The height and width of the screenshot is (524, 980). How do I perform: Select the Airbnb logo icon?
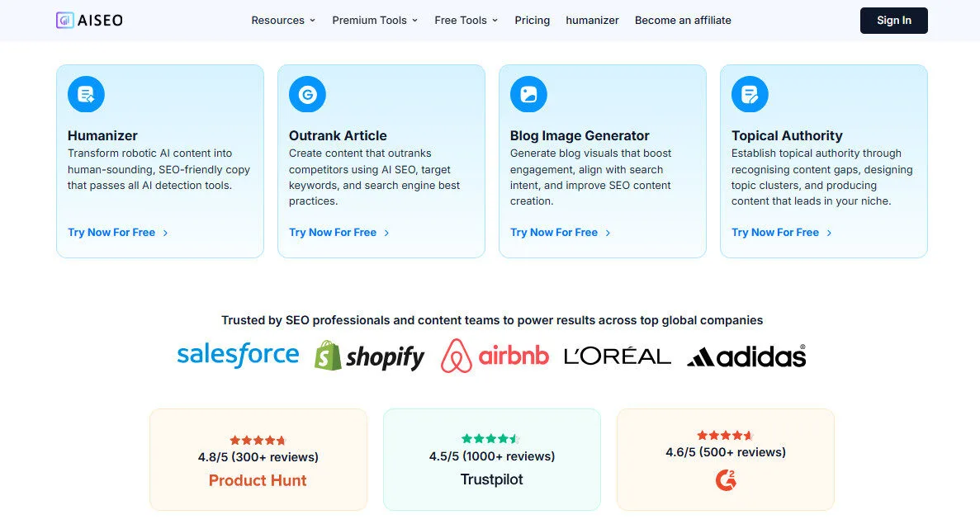point(455,356)
